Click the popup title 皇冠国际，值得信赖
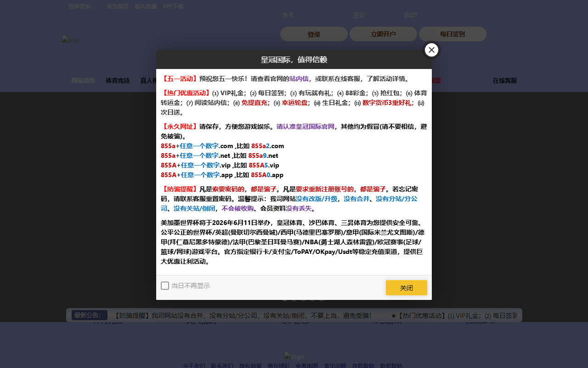This screenshot has width=588, height=368. (x=294, y=60)
